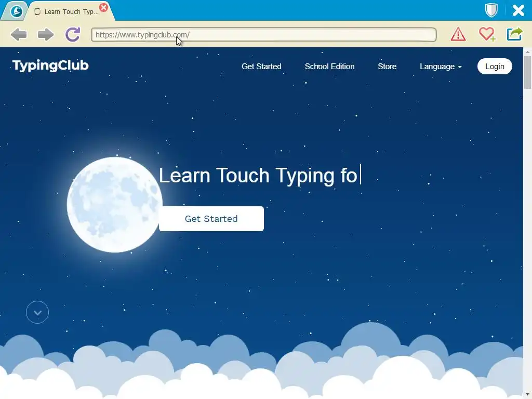
Task: Reload the page with the refresh icon
Action: click(73, 34)
